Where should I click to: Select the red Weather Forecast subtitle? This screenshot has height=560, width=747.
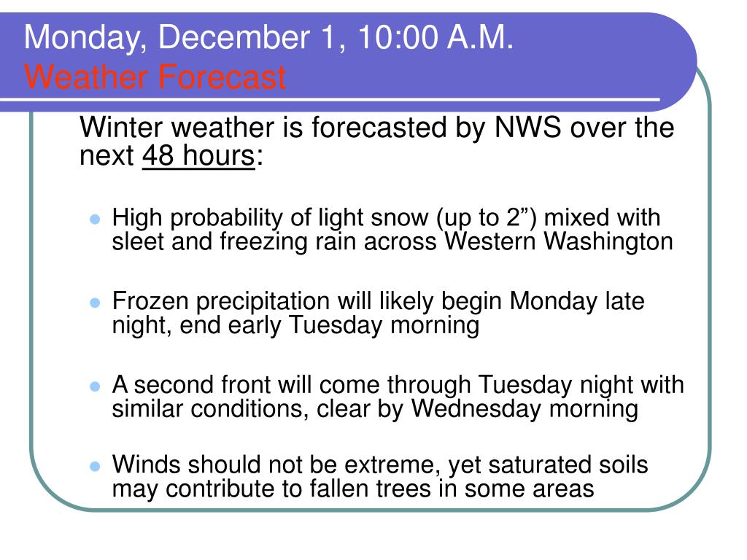pyautogui.click(x=155, y=77)
